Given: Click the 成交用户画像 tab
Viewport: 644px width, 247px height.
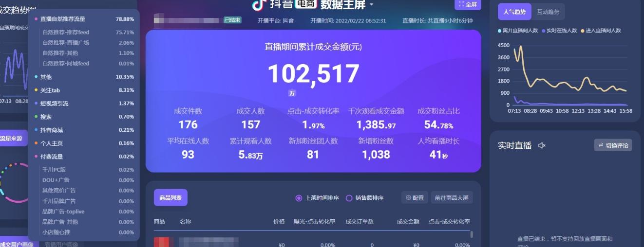Looking at the screenshot, I should click(x=17, y=244).
